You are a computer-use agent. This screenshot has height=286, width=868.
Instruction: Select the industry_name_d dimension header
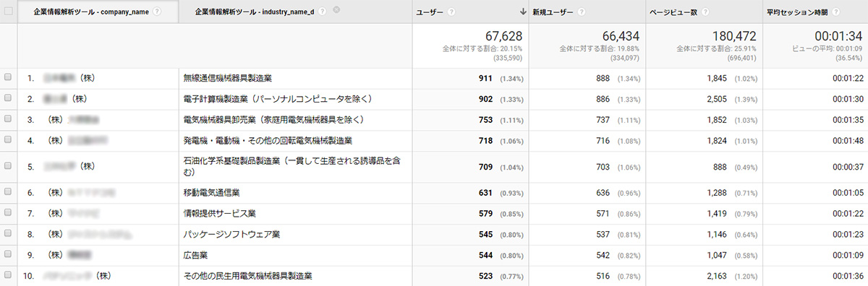click(255, 12)
